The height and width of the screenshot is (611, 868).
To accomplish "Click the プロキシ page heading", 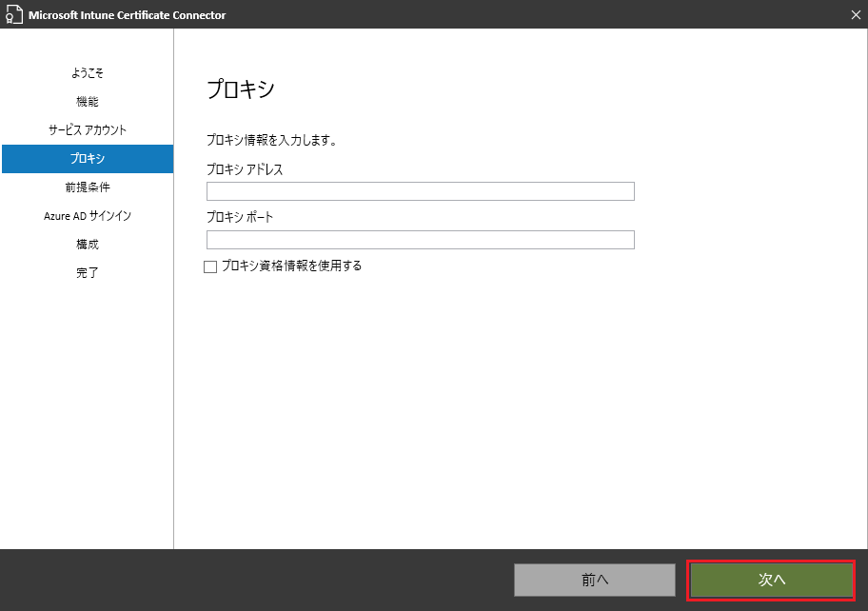I will pos(241,89).
